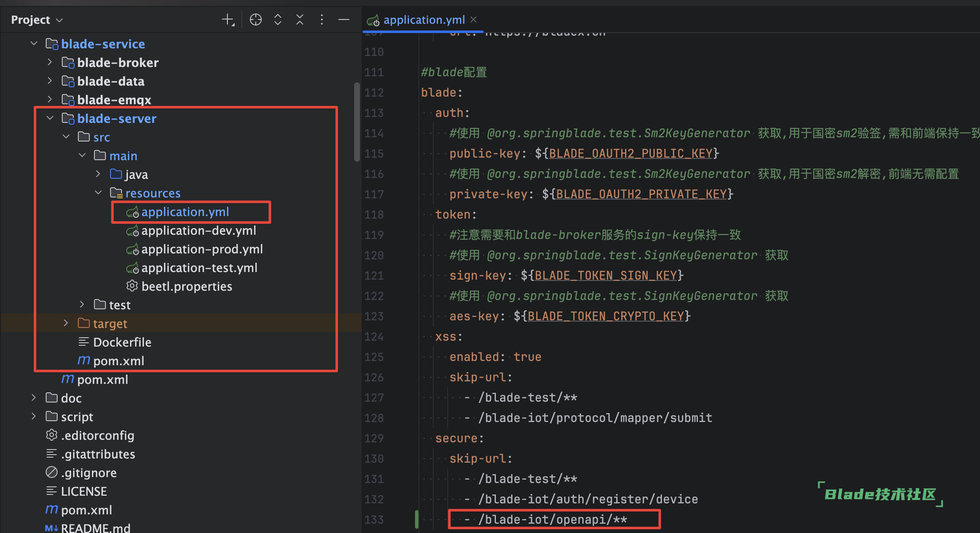The width and height of the screenshot is (980, 533).
Task: Switch to the application.yml editor tab
Action: click(x=424, y=19)
